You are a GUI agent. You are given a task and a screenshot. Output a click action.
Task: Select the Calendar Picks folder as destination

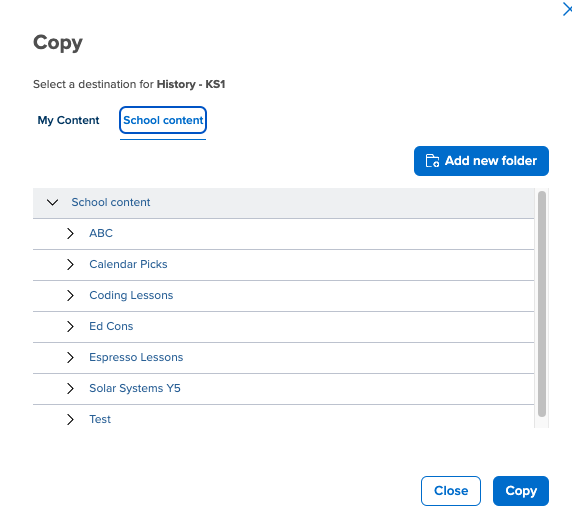[128, 264]
